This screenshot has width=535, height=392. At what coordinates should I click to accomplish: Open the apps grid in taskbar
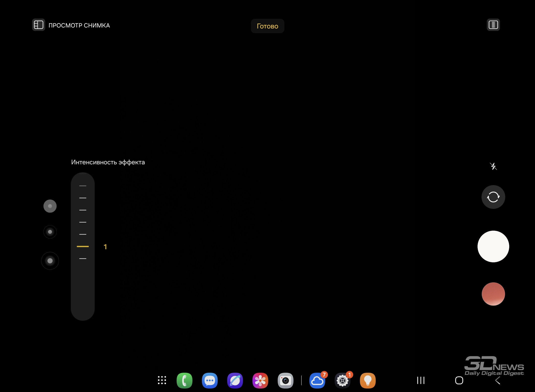[x=162, y=380]
